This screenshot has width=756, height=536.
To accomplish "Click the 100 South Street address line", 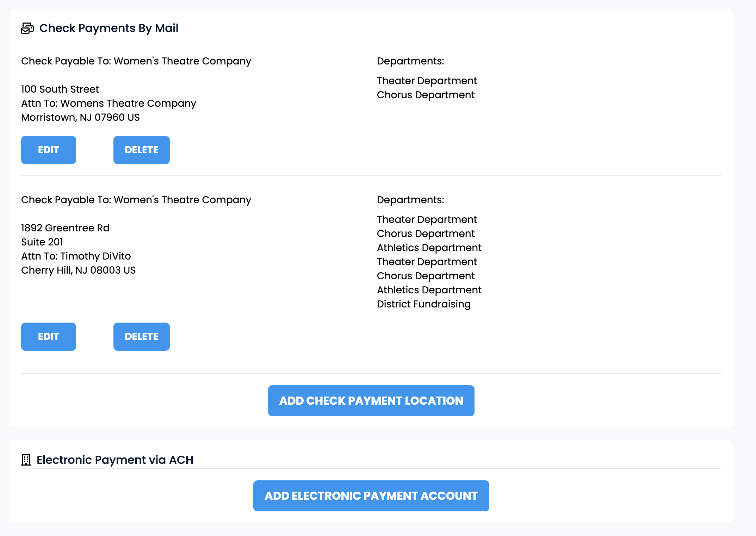I will (x=60, y=89).
